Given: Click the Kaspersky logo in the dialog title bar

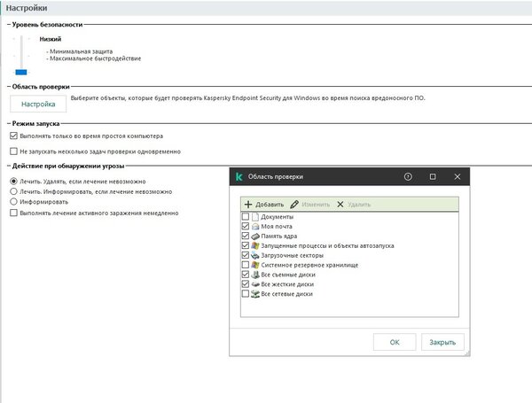Looking at the screenshot, I should click(x=239, y=176).
